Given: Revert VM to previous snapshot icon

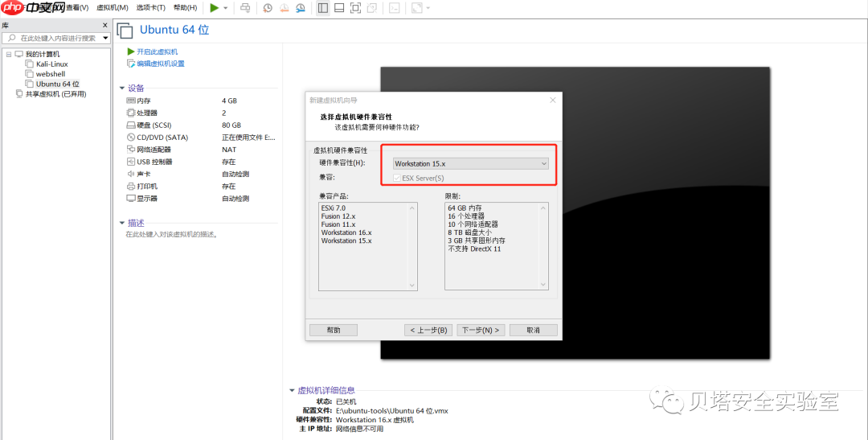Looking at the screenshot, I should [x=284, y=8].
